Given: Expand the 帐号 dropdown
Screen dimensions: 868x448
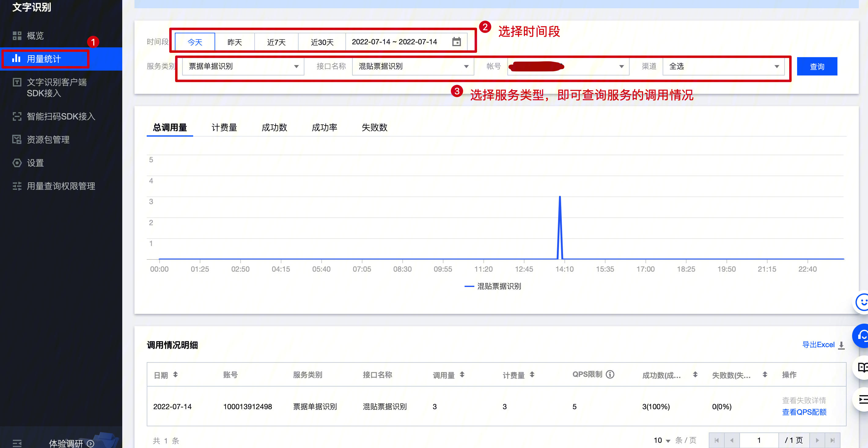Looking at the screenshot, I should click(x=568, y=66).
